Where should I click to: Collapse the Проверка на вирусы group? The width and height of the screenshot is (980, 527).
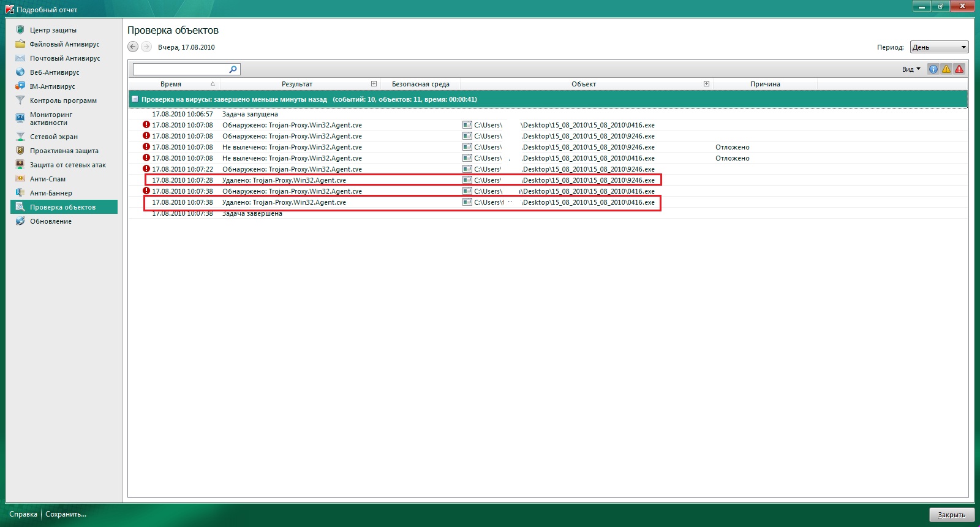pyautogui.click(x=135, y=99)
